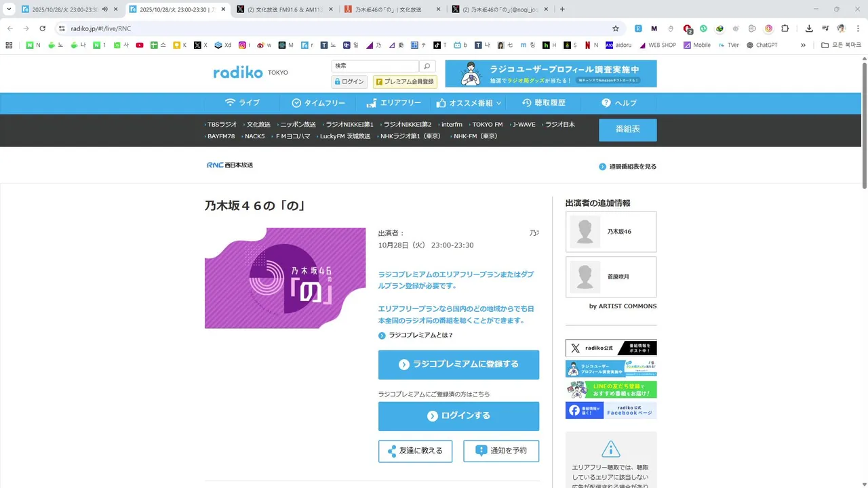Open 모든 북마크 folder
The image size is (868, 488).
(x=841, y=45)
